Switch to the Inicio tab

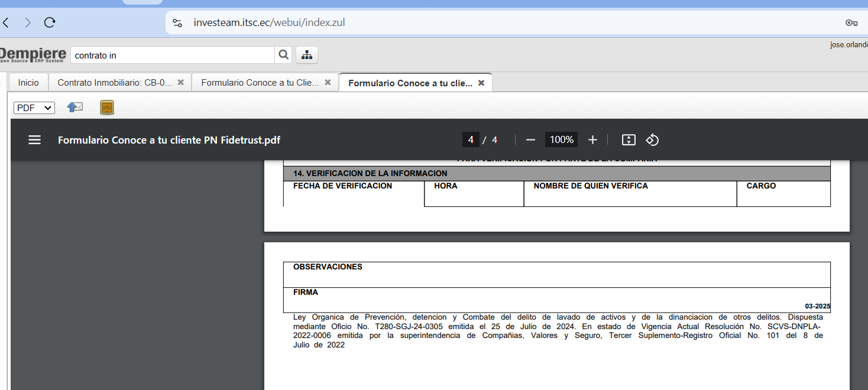pos(28,83)
